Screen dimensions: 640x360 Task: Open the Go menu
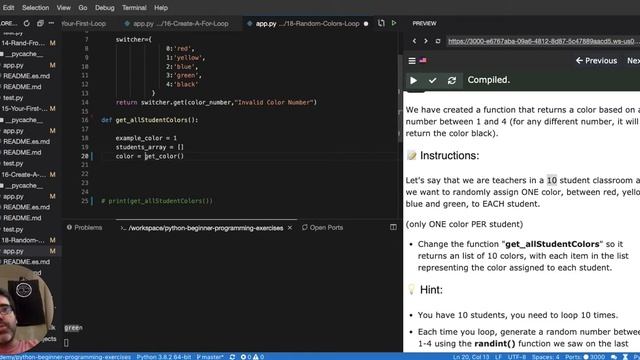tap(83, 8)
